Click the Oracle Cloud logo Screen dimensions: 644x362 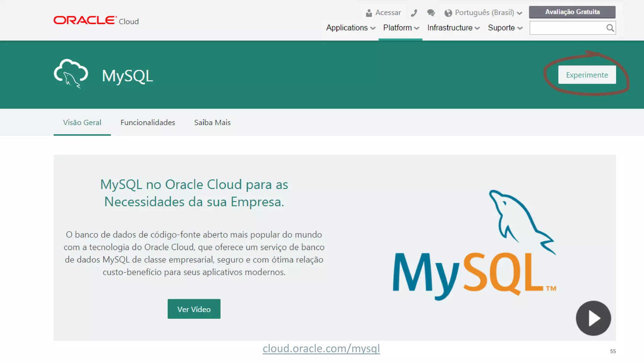(x=96, y=20)
